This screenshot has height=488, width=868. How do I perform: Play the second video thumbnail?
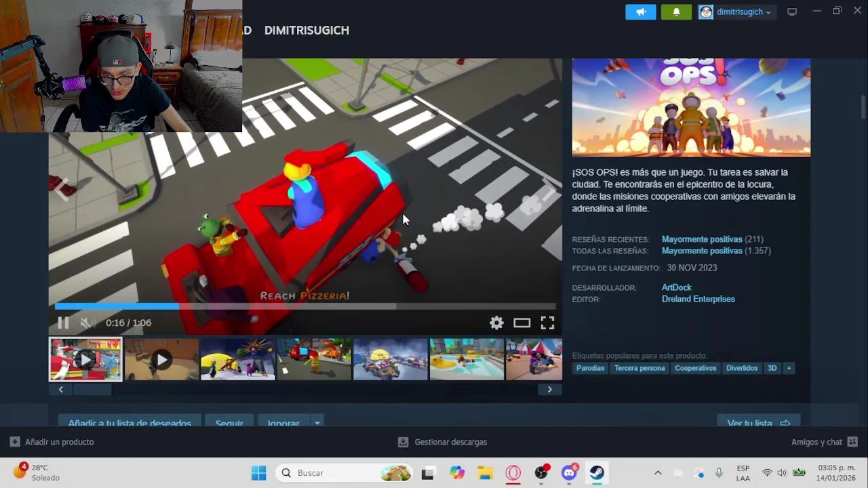coord(161,359)
